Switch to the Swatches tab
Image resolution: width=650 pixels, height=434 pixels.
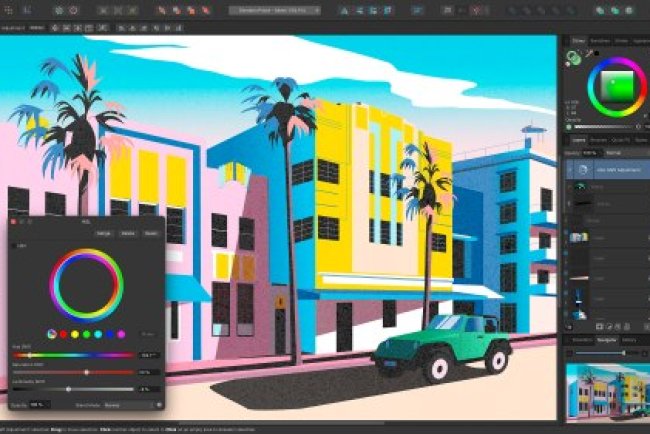[600, 40]
